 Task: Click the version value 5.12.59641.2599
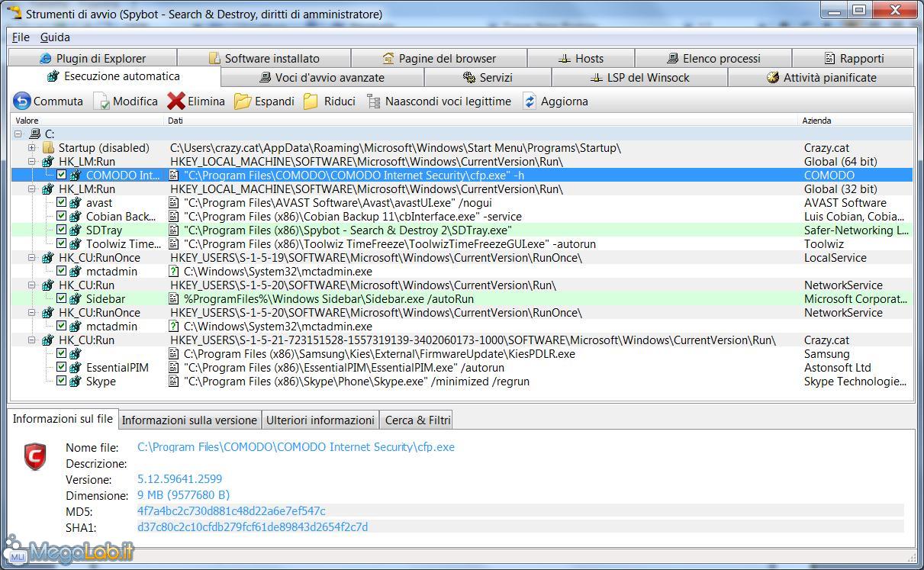pyautogui.click(x=179, y=479)
